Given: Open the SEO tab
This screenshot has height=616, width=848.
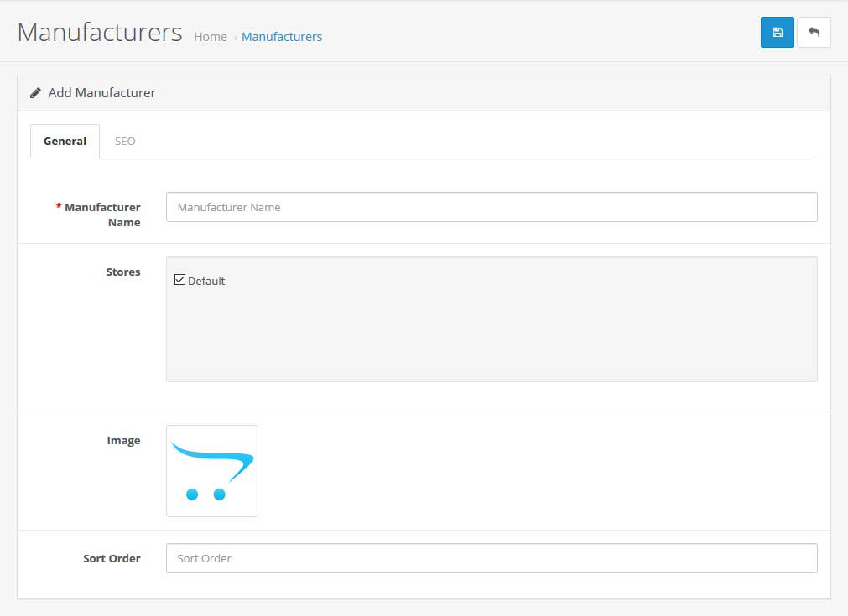Looking at the screenshot, I should coord(125,141).
